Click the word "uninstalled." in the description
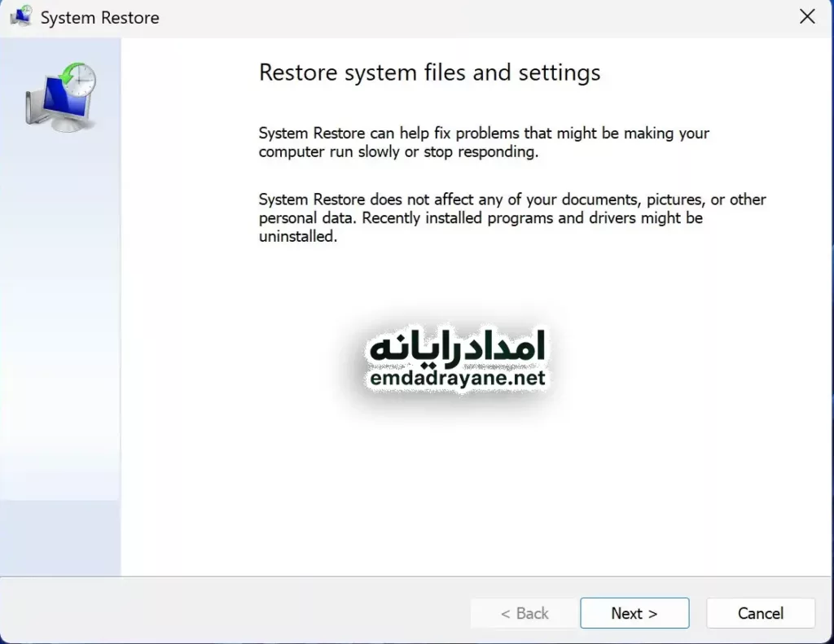Image resolution: width=834 pixels, height=644 pixels. [297, 238]
